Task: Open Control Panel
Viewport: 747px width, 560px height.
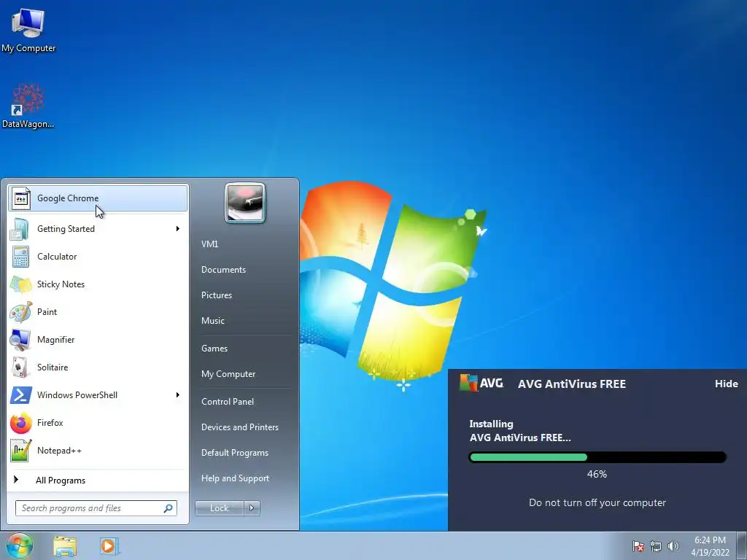Action: [228, 402]
